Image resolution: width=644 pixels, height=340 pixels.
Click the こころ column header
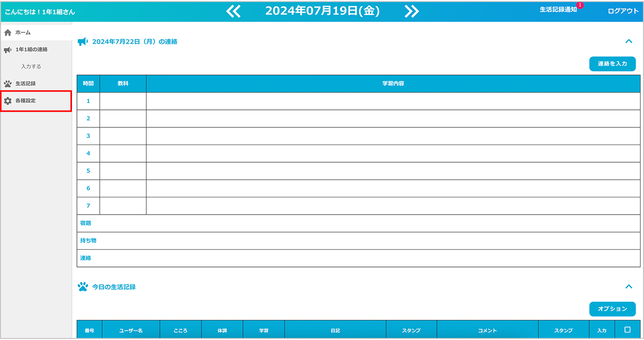pyautogui.click(x=181, y=330)
